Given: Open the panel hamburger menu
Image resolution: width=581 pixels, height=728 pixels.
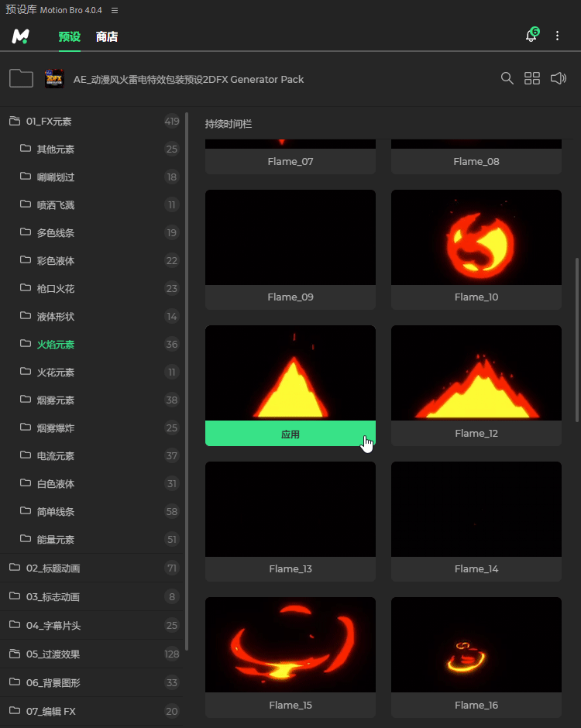Looking at the screenshot, I should (114, 10).
